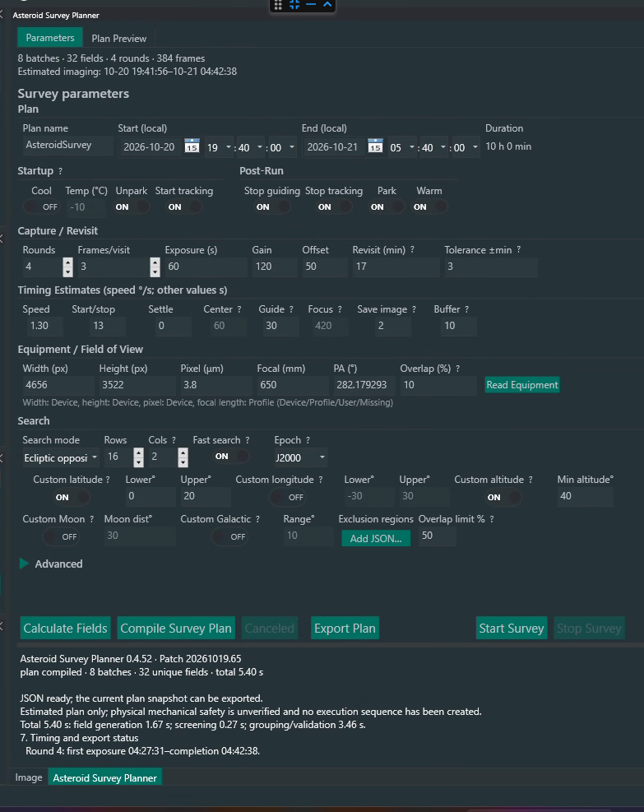Click the Min altitude input field
Image resolution: width=644 pixels, height=812 pixels.
pyautogui.click(x=585, y=496)
